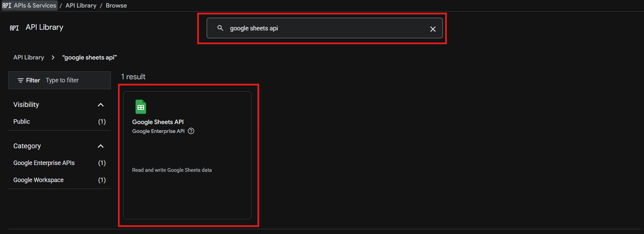Viewport: 644px width, 234px height.
Task: Filter by Google Enterprise APIs category
Action: pyautogui.click(x=44, y=163)
